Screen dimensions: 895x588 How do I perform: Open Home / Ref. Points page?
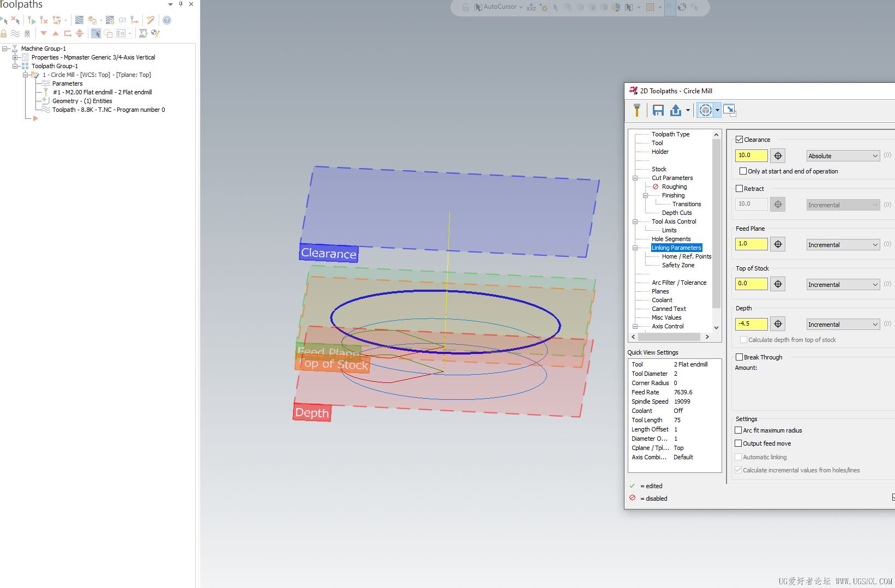pos(687,256)
